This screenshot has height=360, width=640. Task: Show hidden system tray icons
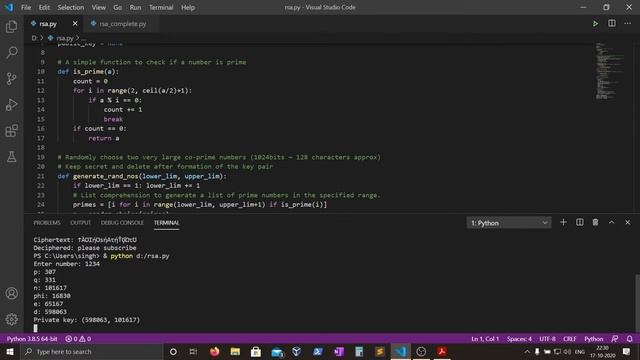527,351
